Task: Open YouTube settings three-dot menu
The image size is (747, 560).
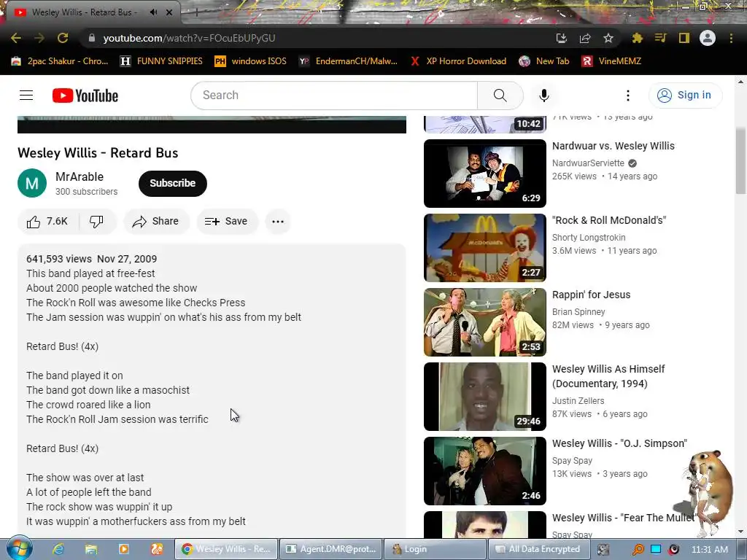Action: [x=628, y=96]
